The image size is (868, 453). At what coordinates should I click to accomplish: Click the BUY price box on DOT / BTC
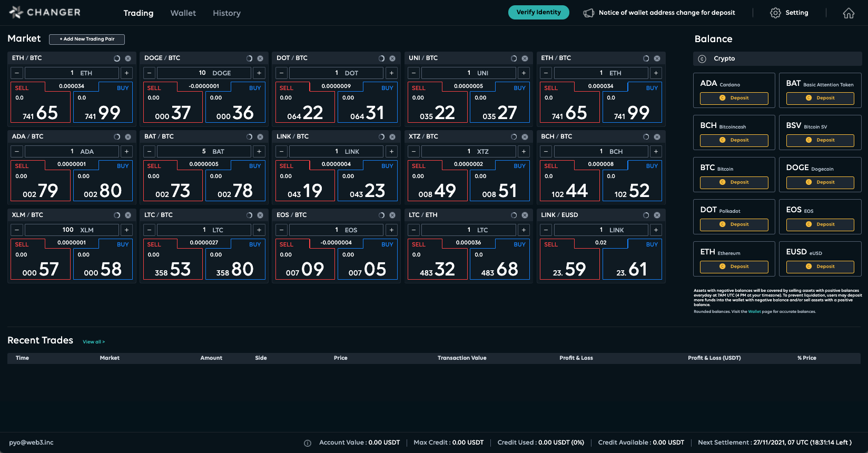[367, 103]
